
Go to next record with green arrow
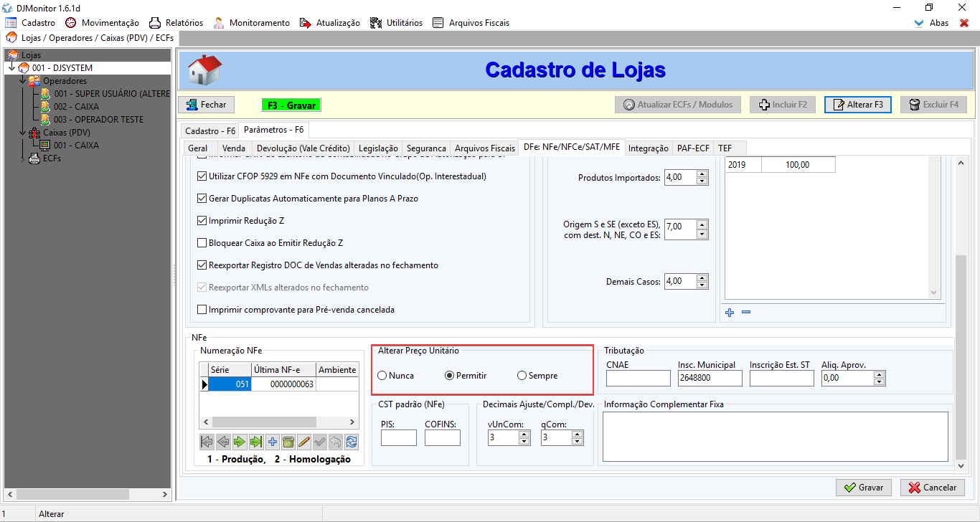(x=240, y=442)
